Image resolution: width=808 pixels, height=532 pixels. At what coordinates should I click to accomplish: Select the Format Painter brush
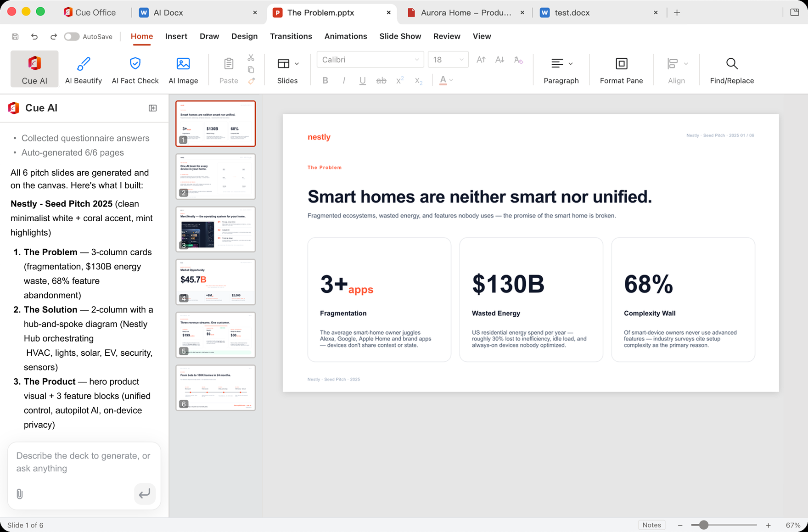click(252, 81)
